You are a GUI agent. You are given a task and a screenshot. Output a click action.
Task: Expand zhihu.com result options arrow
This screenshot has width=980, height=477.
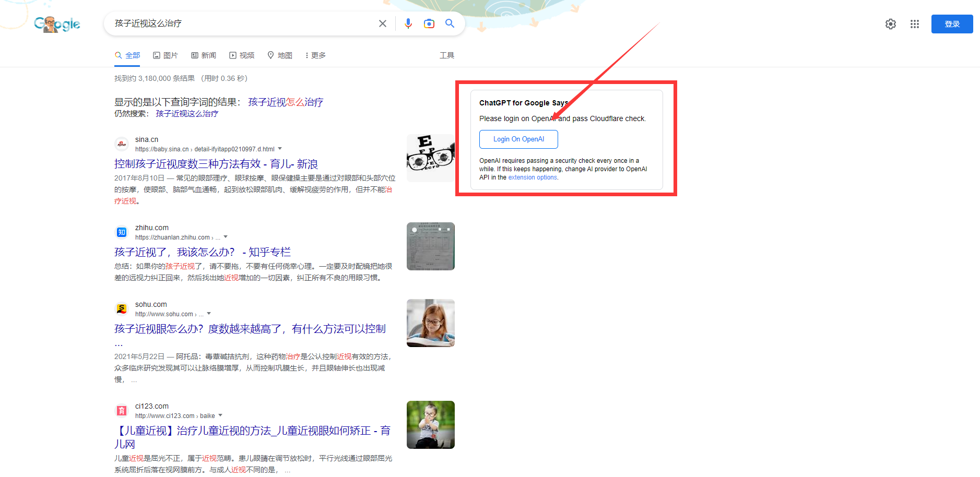[226, 237]
